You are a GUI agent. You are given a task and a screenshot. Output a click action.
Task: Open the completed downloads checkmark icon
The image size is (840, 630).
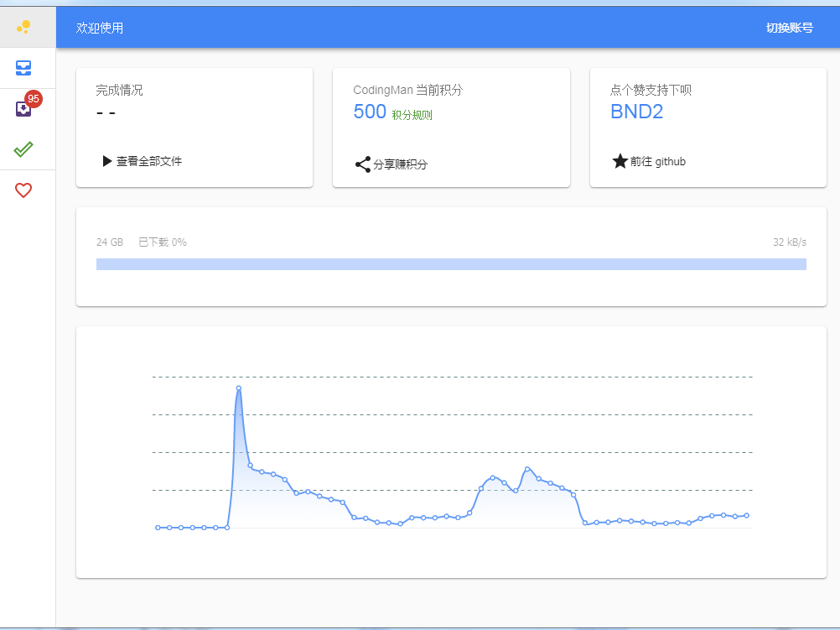23,149
